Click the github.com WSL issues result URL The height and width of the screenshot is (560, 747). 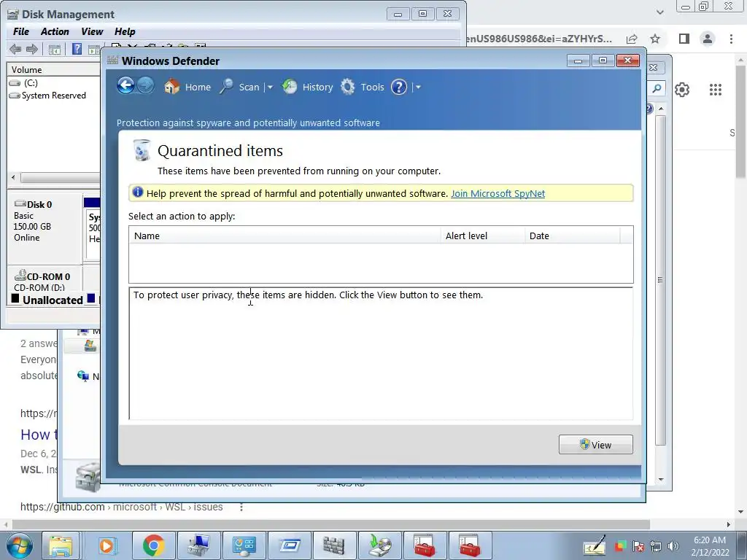122,507
